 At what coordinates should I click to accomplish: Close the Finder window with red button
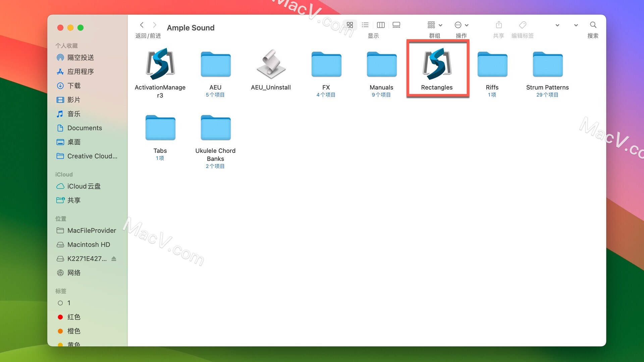[x=60, y=28]
